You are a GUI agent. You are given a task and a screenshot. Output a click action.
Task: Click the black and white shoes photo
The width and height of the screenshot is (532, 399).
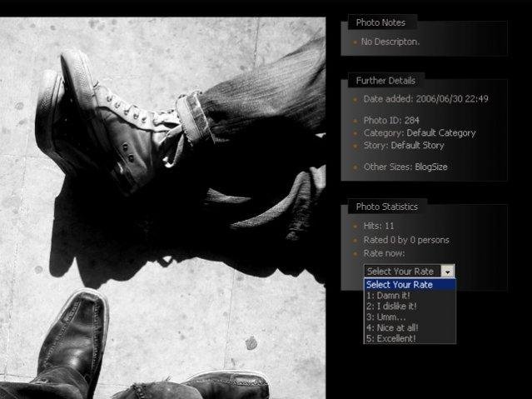point(163,208)
